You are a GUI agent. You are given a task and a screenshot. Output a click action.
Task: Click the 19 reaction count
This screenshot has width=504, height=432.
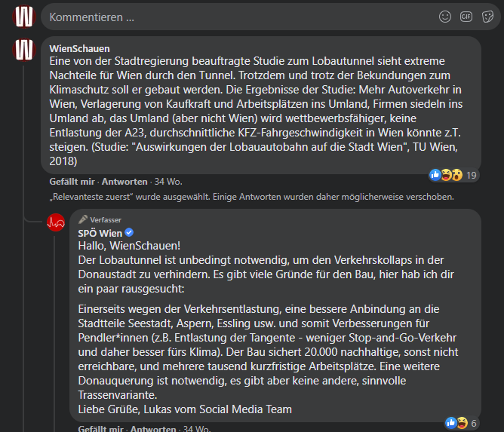tap(472, 176)
